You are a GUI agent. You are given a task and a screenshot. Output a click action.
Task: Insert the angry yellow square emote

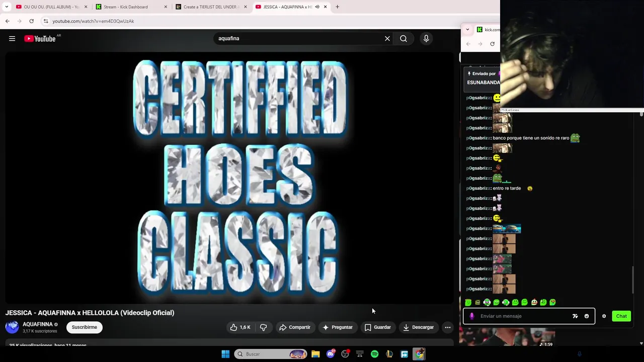(477, 302)
